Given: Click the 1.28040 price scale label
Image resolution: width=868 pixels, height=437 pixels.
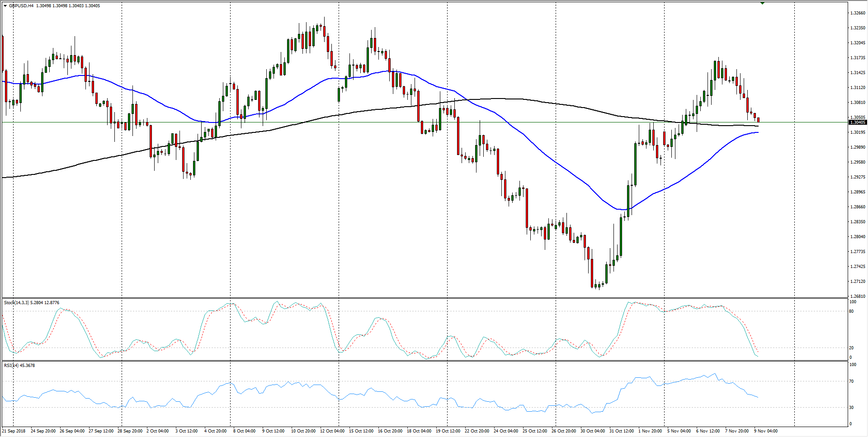Looking at the screenshot, I should point(857,237).
